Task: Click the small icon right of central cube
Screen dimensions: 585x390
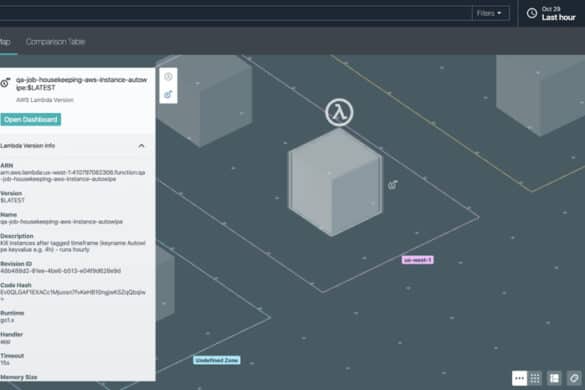Action: tap(393, 184)
